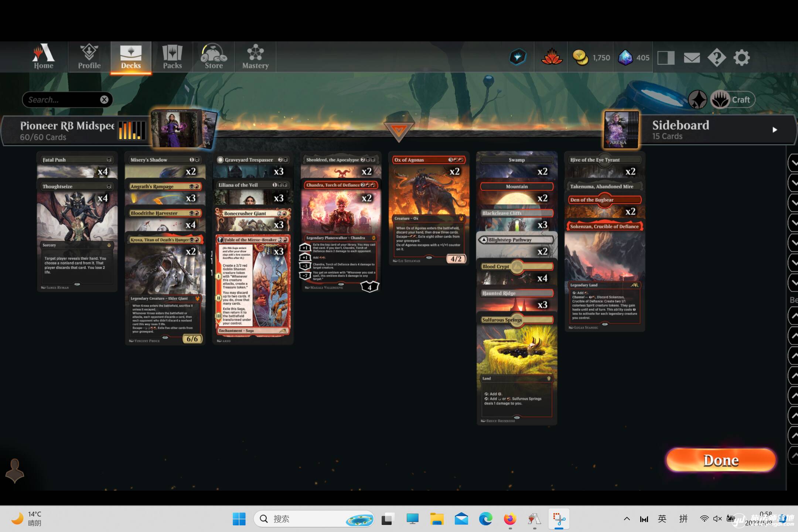Screen dimensions: 798x532
Task: Toggle the Craft mode switch
Action: 732,100
